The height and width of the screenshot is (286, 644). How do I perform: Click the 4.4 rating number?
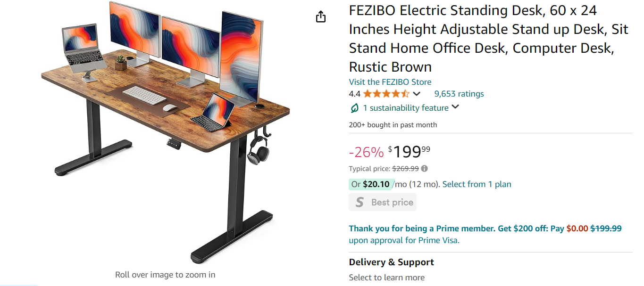354,94
